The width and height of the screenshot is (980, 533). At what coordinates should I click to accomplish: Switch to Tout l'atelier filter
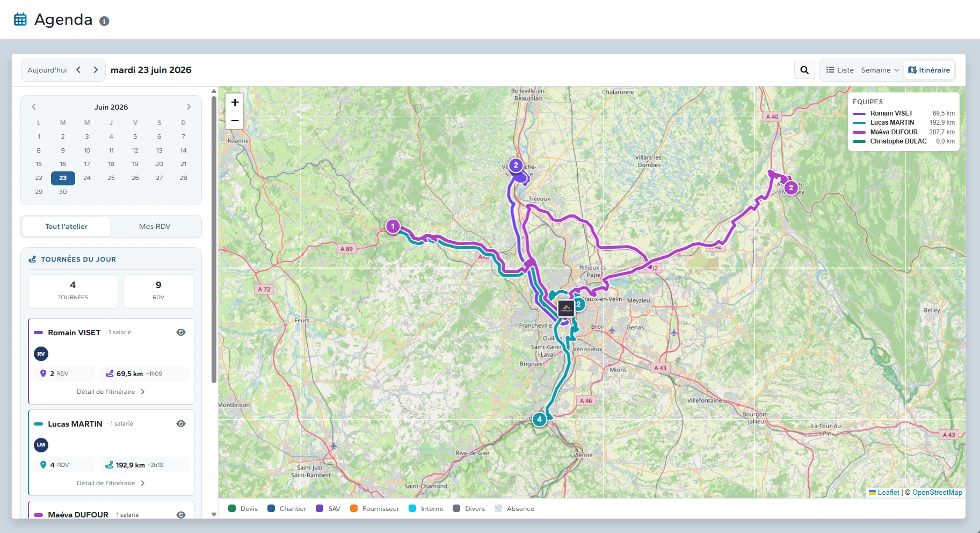tap(67, 226)
